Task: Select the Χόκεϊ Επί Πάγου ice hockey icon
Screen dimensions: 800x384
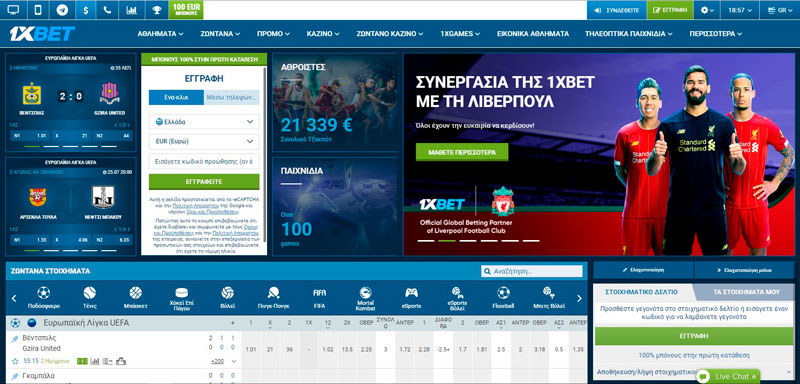Action: pos(182,299)
